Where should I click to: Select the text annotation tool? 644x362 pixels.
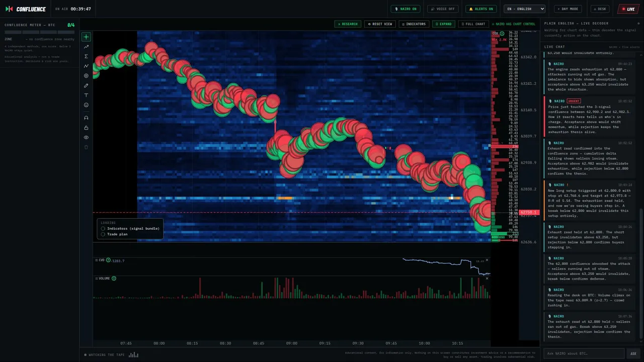(x=86, y=95)
